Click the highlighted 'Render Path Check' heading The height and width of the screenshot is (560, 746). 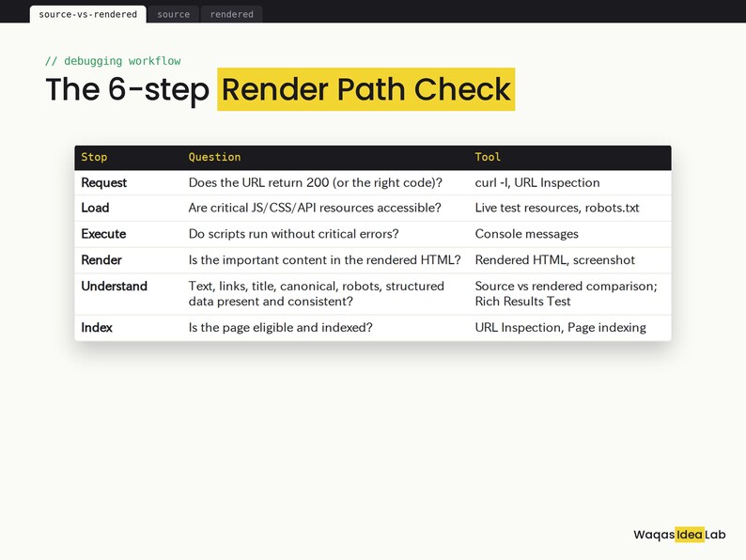365,89
